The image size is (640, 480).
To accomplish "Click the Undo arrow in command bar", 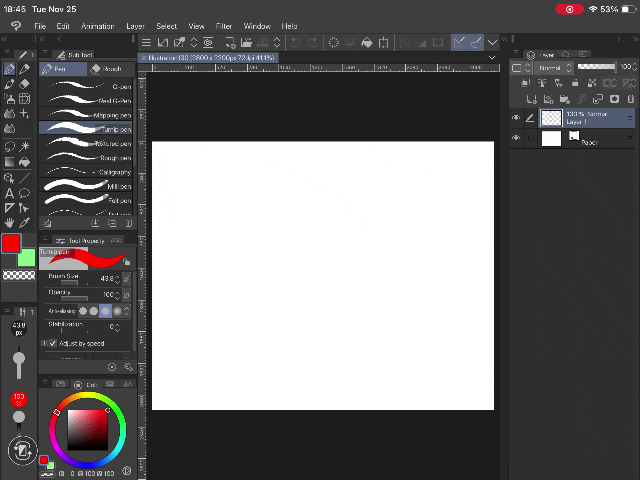I will [294, 42].
